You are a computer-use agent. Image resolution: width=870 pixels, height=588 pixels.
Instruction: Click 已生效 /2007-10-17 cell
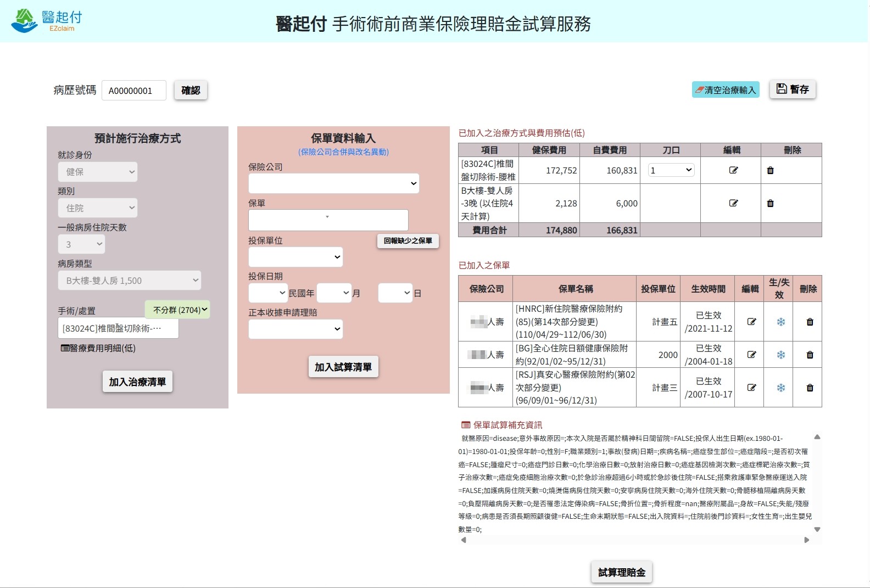click(709, 388)
